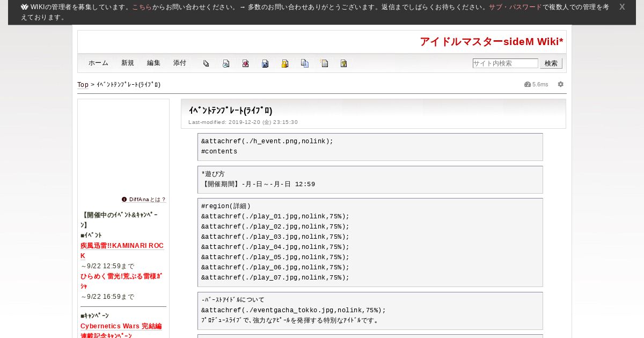Screen dimensions: 644x338
Task: Open the ホーム menu item
Action: [99, 63]
